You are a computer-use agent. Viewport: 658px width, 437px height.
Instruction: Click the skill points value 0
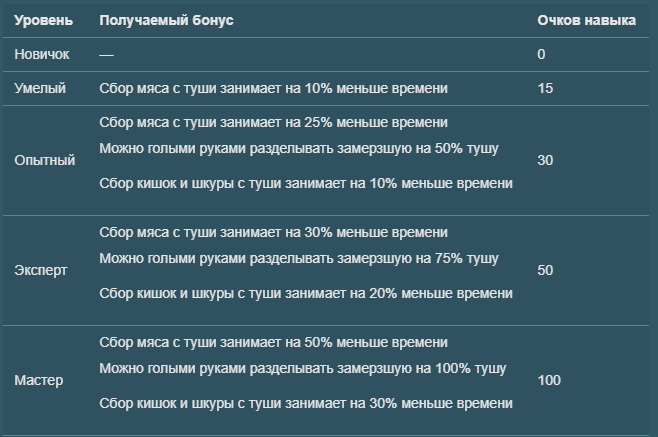point(541,54)
